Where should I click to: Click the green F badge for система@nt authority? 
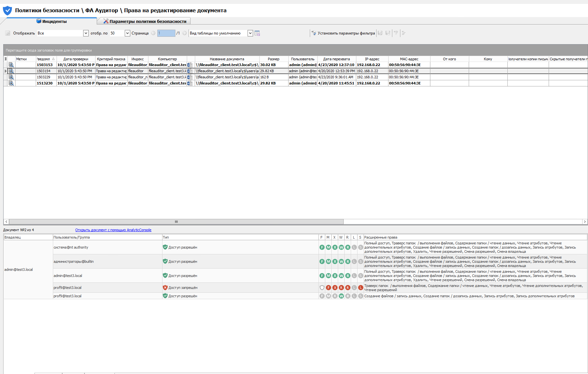click(322, 247)
